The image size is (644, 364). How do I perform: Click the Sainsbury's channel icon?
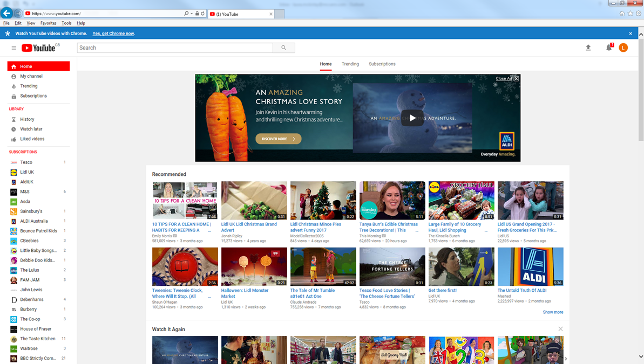coord(13,211)
